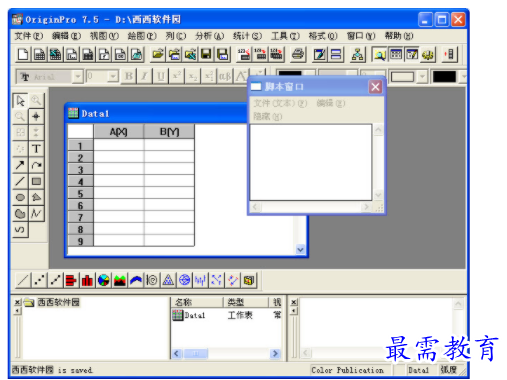Click the Open project folder icon
Viewport: 507px width, 380px height.
(x=158, y=54)
